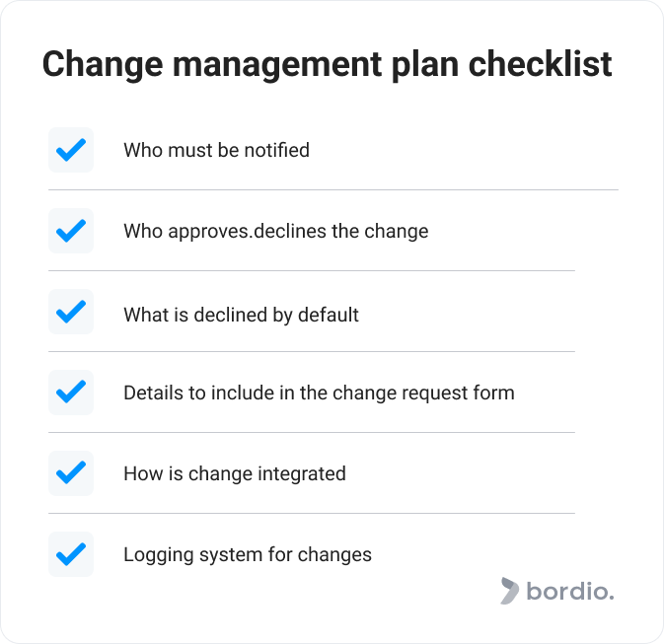
Task: Click the divider under 'Details to include' row
Action: pyautogui.click(x=312, y=432)
